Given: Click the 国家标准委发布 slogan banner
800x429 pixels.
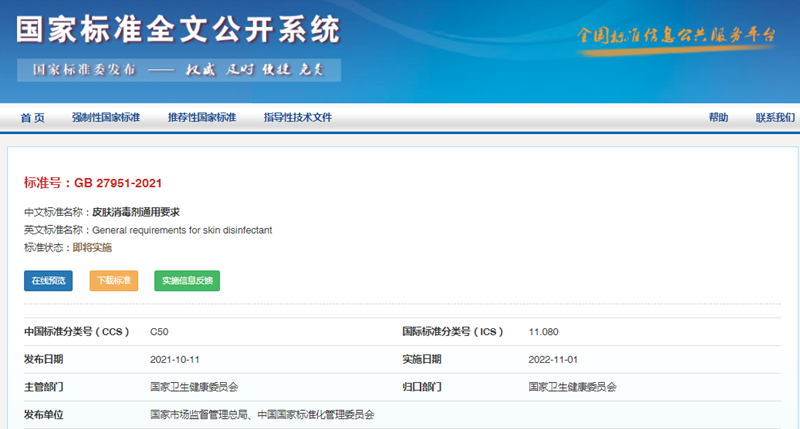Looking at the screenshot, I should pos(178,70).
